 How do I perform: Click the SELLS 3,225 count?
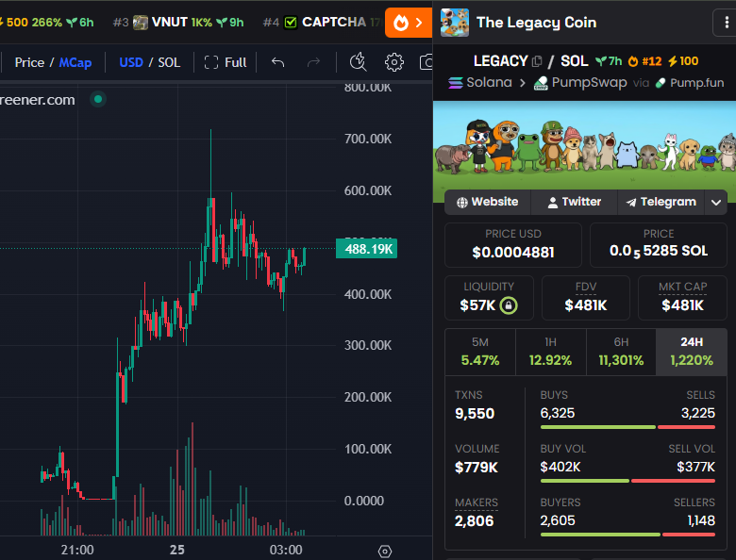tap(698, 413)
